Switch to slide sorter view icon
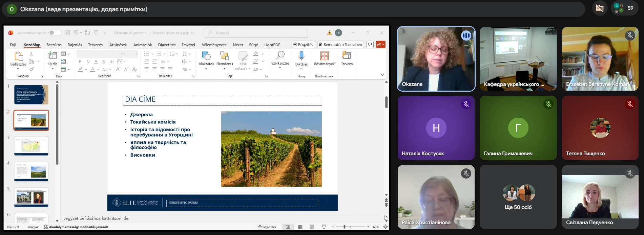The width and height of the screenshot is (644, 235). click(300, 227)
